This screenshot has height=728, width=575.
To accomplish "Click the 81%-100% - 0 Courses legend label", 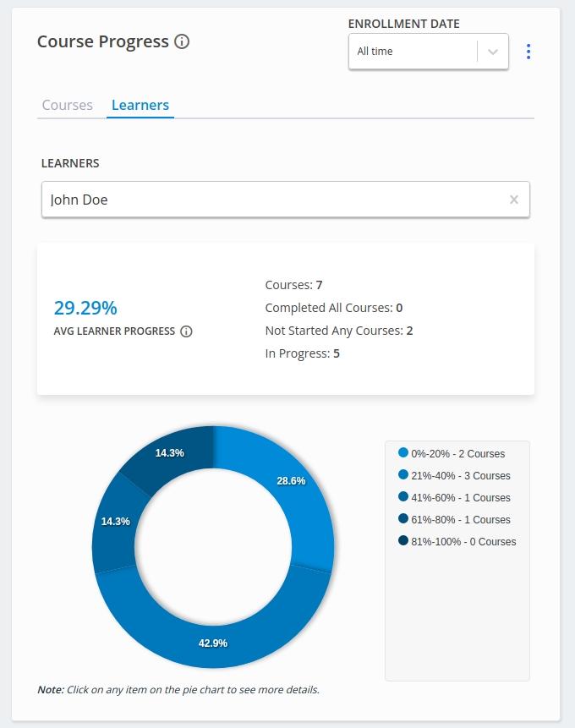I will 463,542.
